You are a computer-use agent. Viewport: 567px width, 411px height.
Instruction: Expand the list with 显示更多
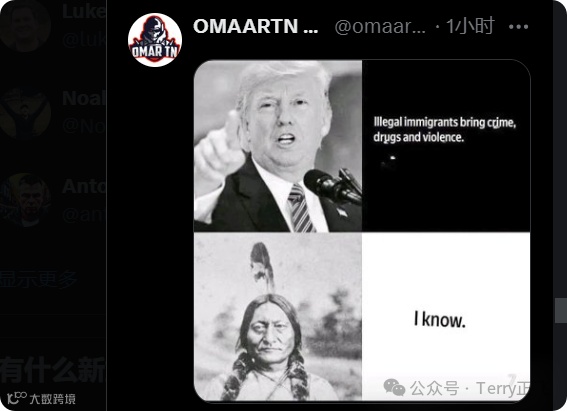(38, 279)
